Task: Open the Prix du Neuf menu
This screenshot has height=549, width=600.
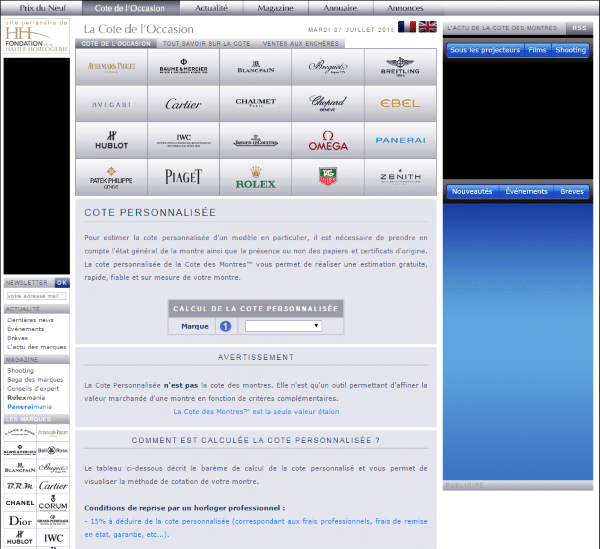Action: click(x=42, y=8)
